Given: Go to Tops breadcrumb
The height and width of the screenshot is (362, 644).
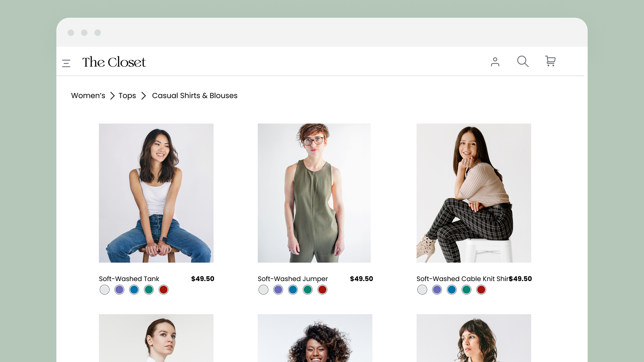Looking at the screenshot, I should [x=127, y=96].
